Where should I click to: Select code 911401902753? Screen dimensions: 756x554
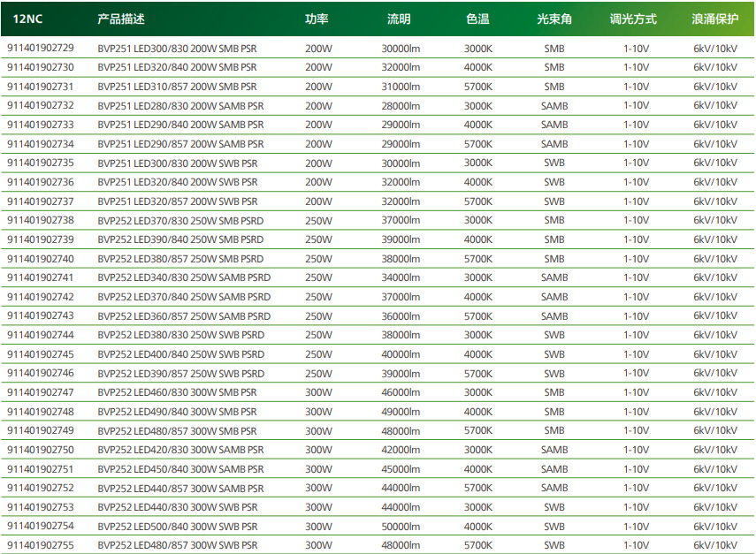(x=41, y=506)
